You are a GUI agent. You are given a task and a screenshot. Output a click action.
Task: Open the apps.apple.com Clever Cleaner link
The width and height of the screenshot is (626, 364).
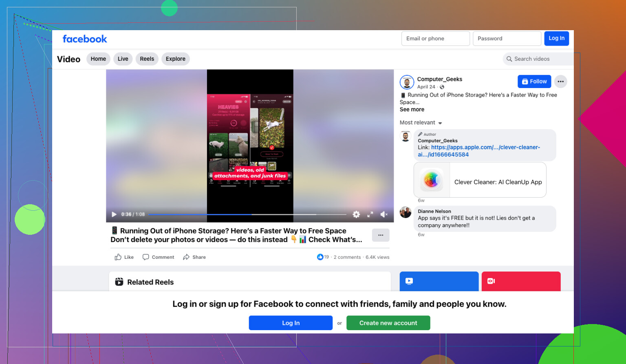[x=479, y=151]
